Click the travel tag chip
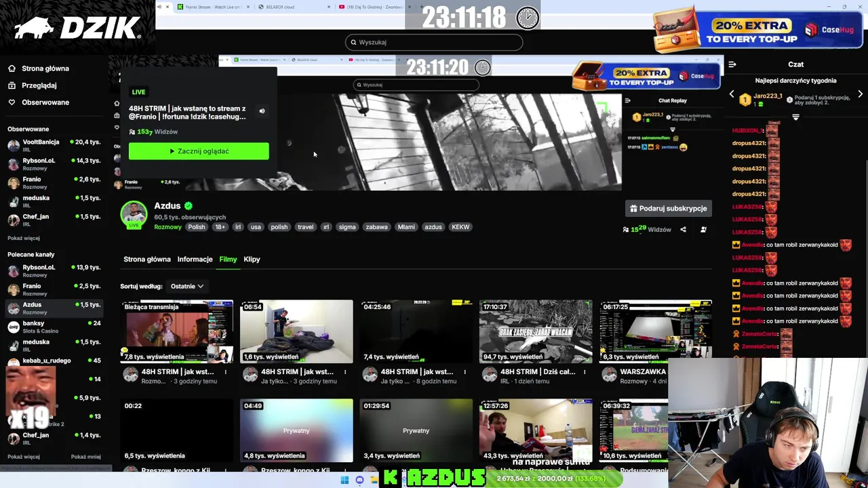Viewport: 868px width, 488px height. (x=305, y=227)
